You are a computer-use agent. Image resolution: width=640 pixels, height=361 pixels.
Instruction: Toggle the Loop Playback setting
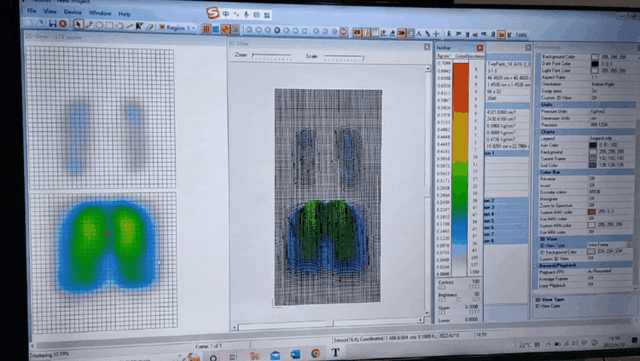pyautogui.click(x=586, y=285)
